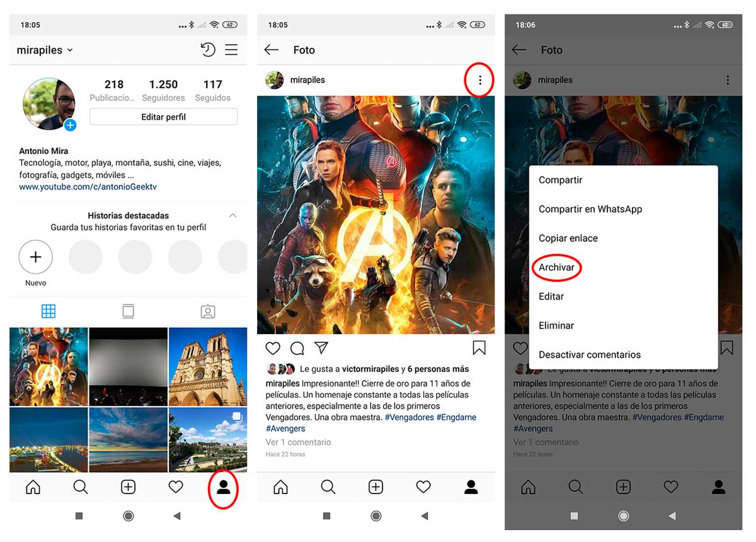756x542 pixels.
Task: Open three-dot options on middle Foto screen
Action: pos(480,80)
